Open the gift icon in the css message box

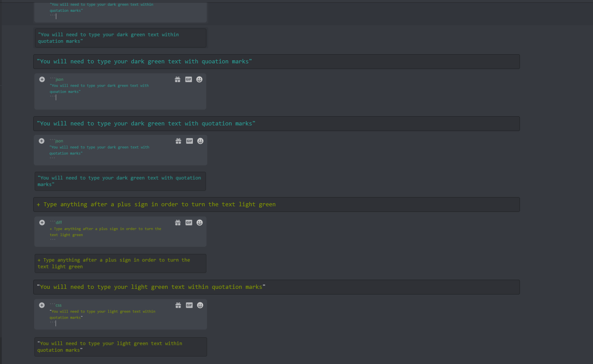[x=178, y=305]
